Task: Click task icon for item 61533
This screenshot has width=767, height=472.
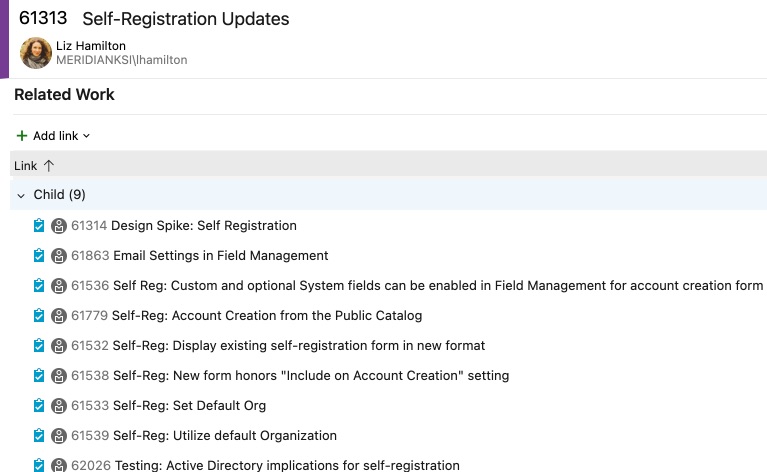Action: (x=39, y=405)
